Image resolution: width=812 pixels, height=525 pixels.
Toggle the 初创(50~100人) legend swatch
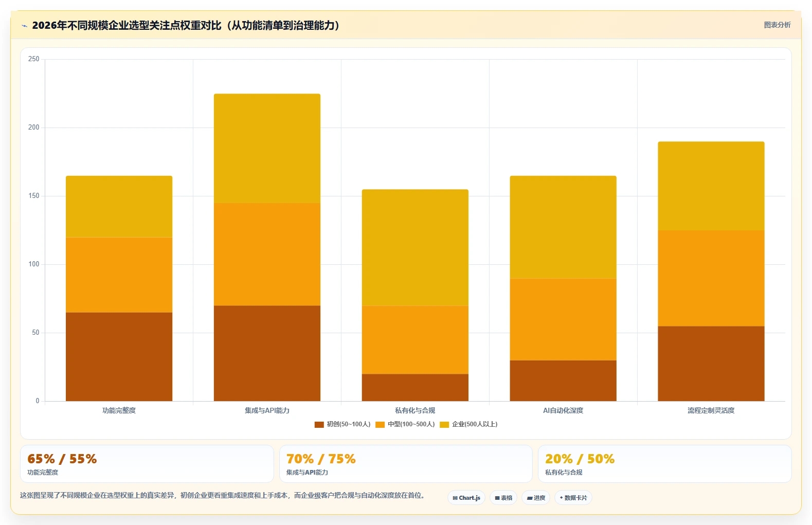[x=319, y=425]
